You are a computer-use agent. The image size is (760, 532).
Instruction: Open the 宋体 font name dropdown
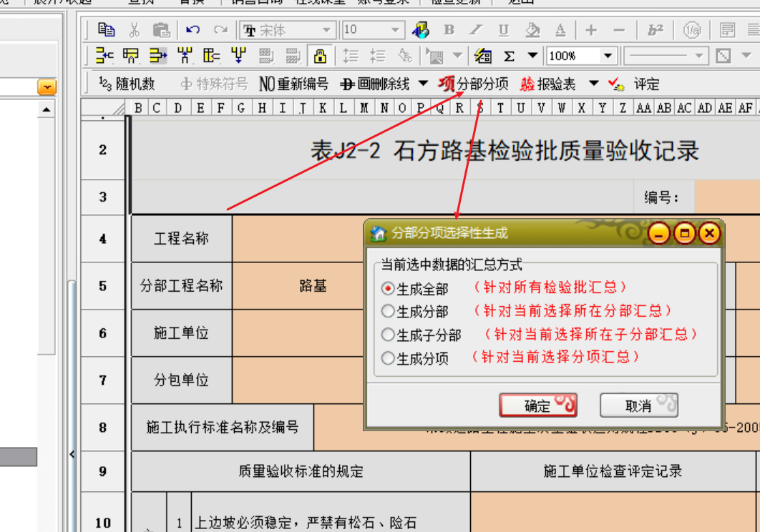coord(327,30)
